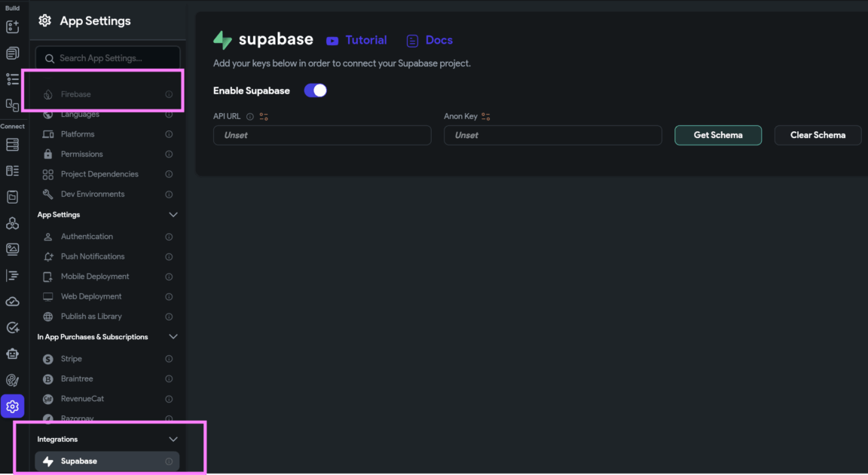868x475 pixels.
Task: Open the data schema icon in Connect rail
Action: pyautogui.click(x=12, y=170)
